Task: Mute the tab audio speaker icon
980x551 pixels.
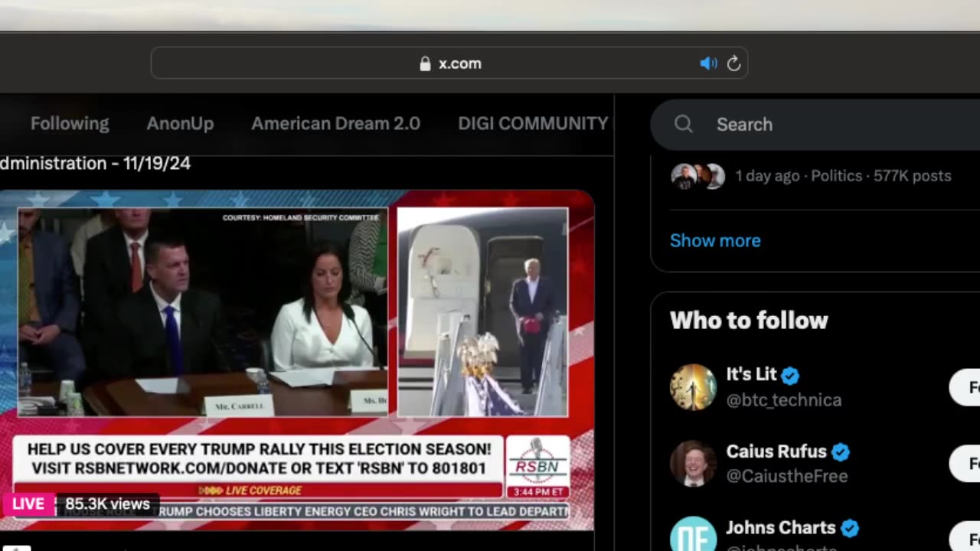Action: (708, 64)
